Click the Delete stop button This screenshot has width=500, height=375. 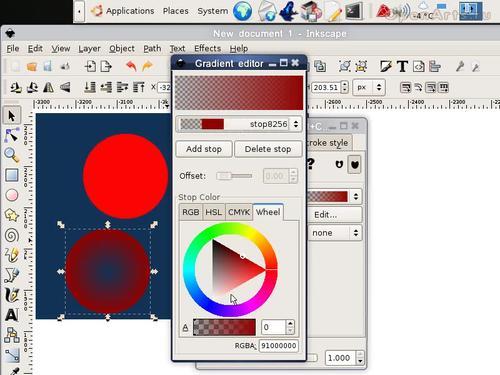tap(268, 149)
